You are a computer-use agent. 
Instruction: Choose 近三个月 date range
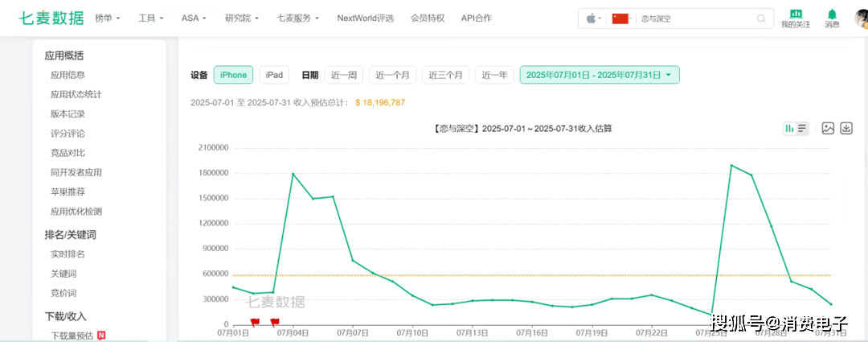(445, 75)
